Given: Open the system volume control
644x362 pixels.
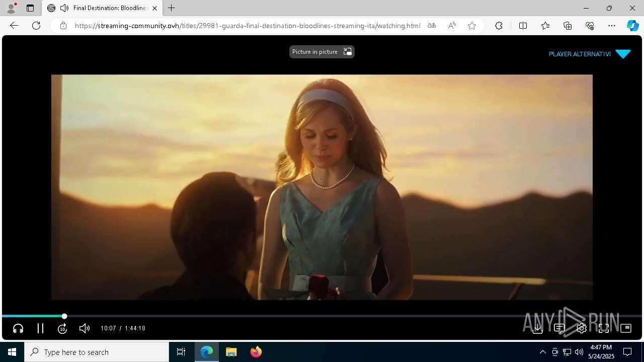Looking at the screenshot, I should pos(579,352).
